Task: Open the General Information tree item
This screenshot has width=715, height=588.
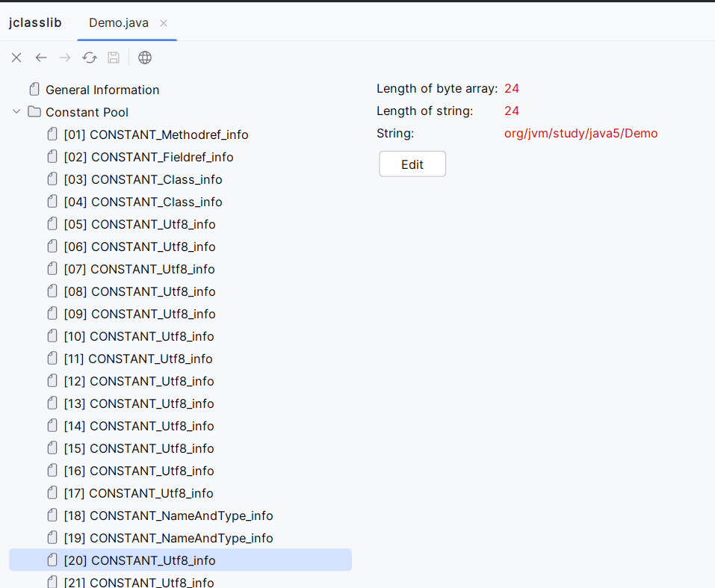Action: click(x=102, y=90)
